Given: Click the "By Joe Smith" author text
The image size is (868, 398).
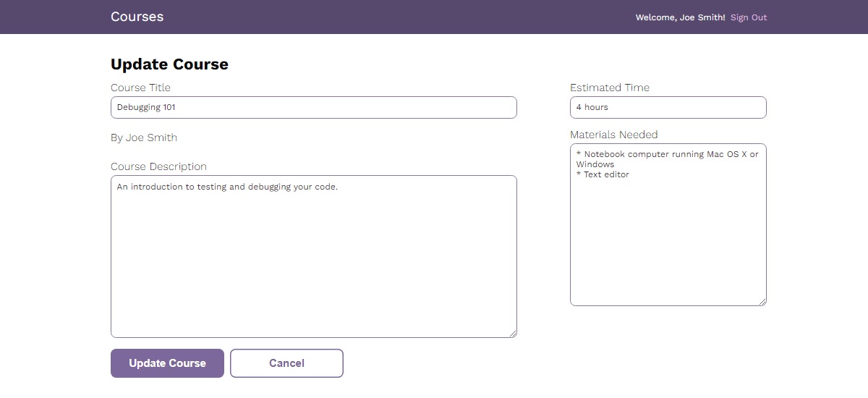Looking at the screenshot, I should [144, 137].
